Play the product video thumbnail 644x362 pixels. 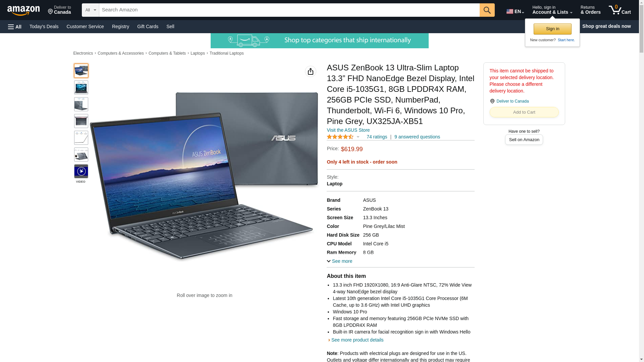[81, 171]
